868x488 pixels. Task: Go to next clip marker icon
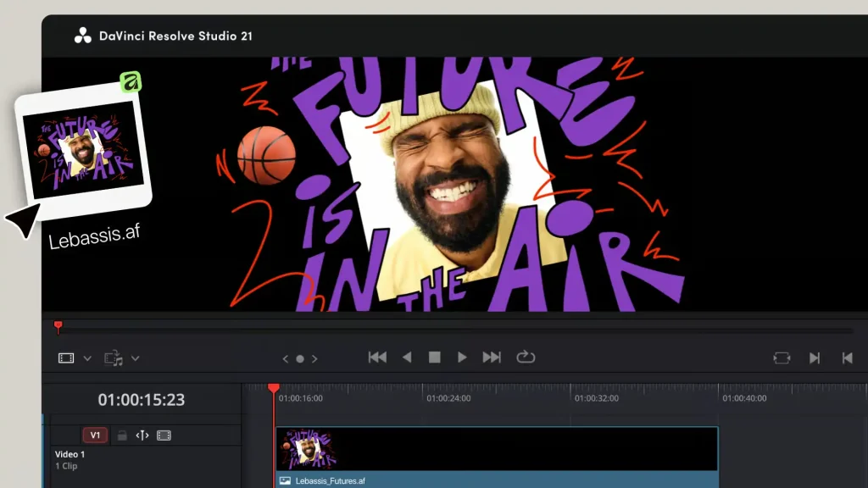814,358
